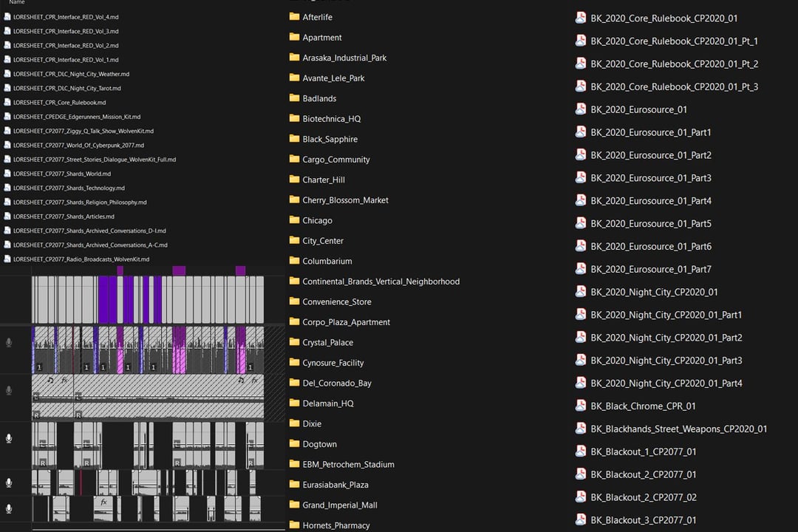Click the folder icon next to Dogtown
This screenshot has height=532, width=798.
click(x=294, y=444)
